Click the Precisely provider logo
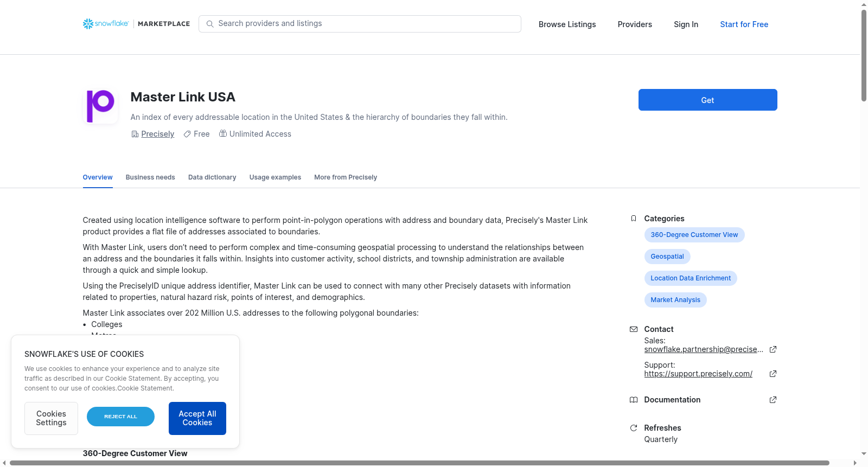 (100, 106)
